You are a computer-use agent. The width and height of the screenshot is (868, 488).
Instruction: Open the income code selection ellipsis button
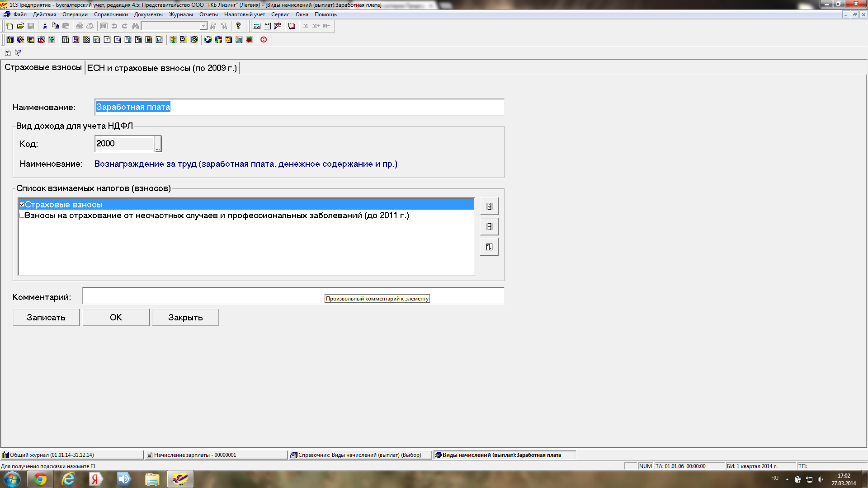pyautogui.click(x=158, y=144)
